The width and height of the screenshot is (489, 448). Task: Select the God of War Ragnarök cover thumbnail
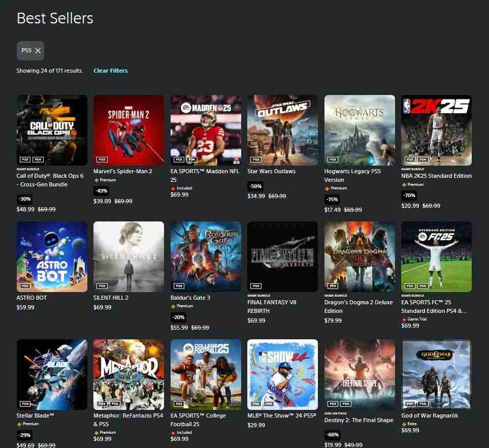click(437, 374)
